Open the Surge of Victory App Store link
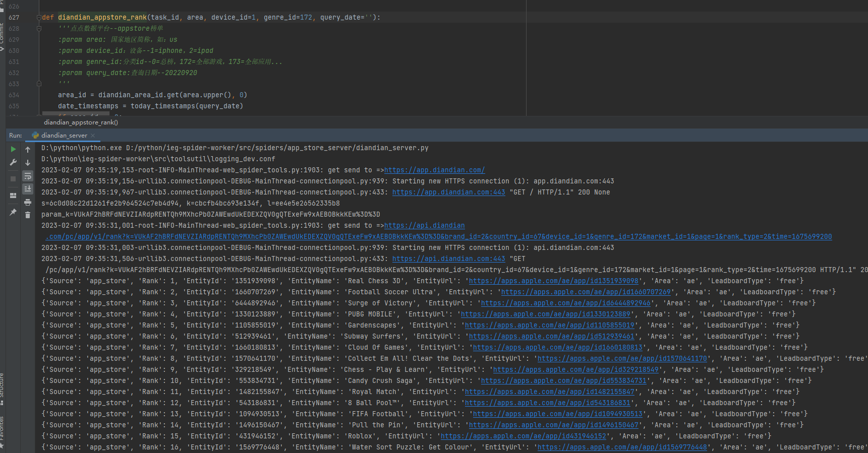This screenshot has width=868, height=453. point(565,303)
